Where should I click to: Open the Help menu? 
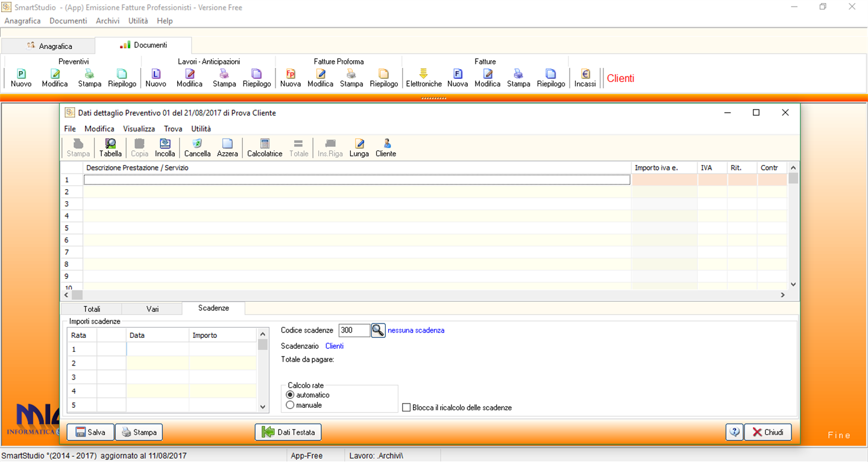pos(165,20)
